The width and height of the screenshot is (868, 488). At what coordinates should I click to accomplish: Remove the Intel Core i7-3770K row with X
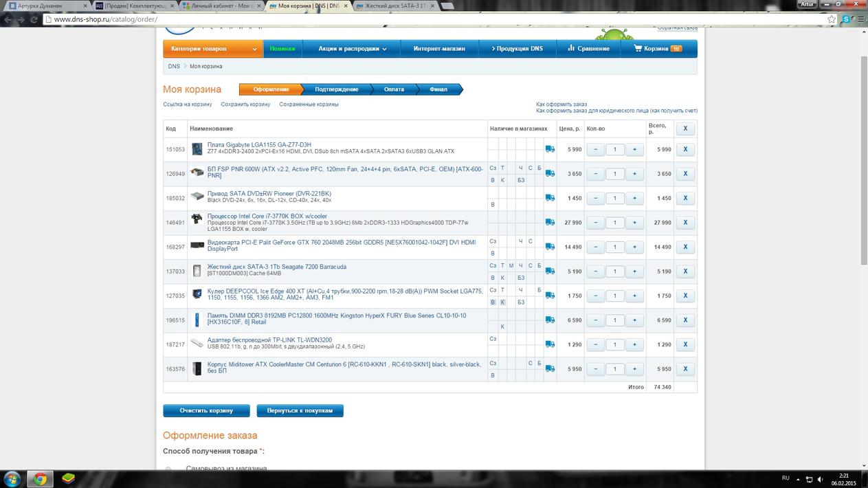(x=685, y=222)
